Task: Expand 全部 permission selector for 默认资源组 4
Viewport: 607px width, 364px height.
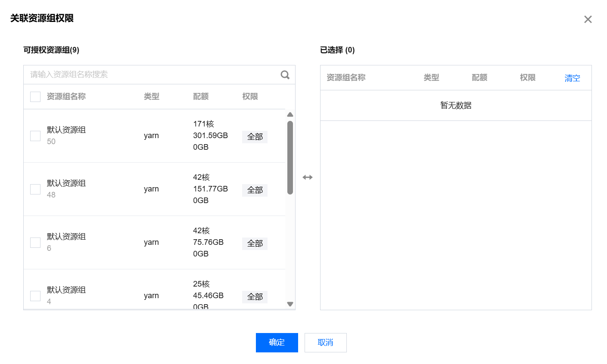Action: click(255, 297)
